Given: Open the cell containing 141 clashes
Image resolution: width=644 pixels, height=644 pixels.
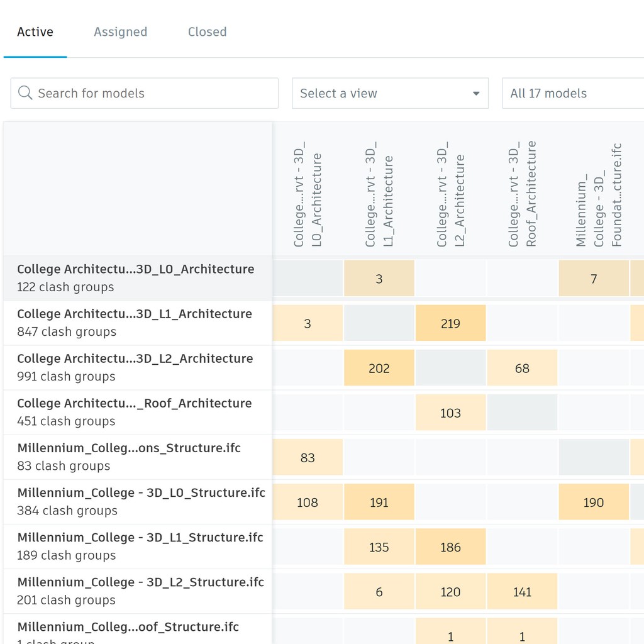Looking at the screenshot, I should pyautogui.click(x=523, y=591).
